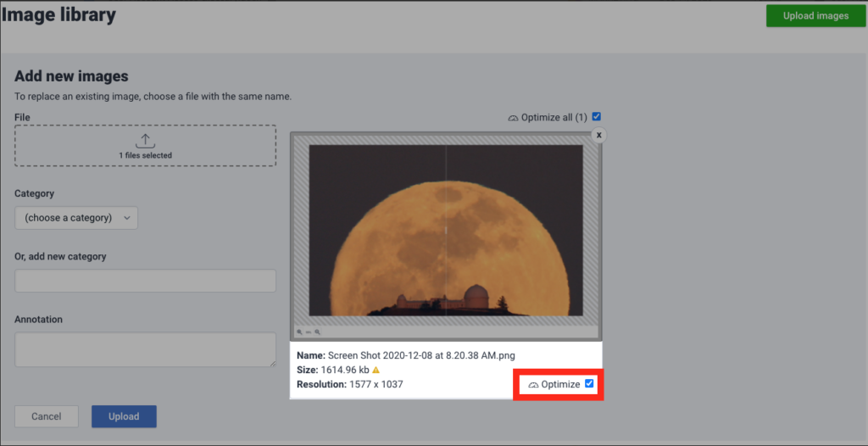Click the zoom-in magnifier below the image preview
868x446 pixels.
tap(318, 332)
